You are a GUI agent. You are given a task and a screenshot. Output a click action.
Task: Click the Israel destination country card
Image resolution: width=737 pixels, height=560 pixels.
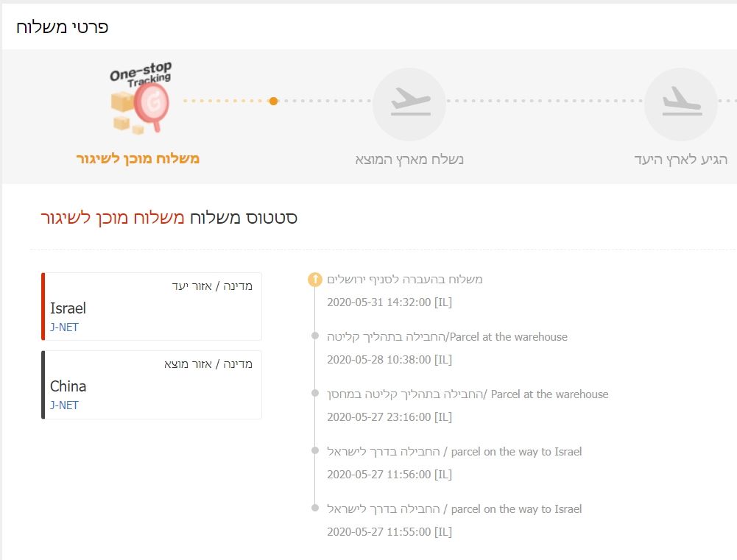(152, 307)
